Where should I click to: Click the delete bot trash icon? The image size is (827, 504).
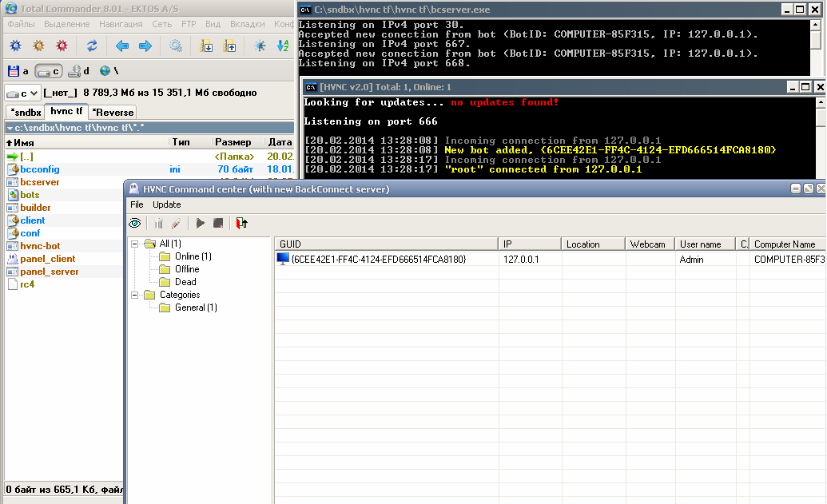click(158, 224)
